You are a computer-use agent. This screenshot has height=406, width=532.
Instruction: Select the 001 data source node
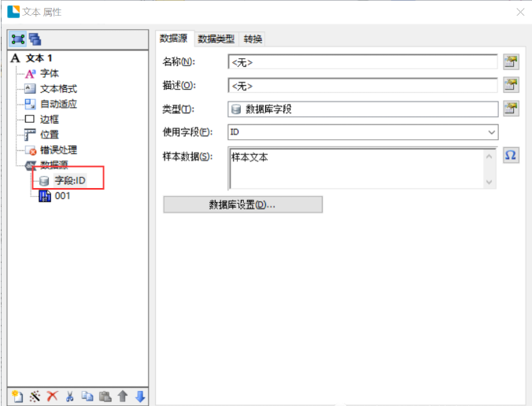pyautogui.click(x=62, y=196)
